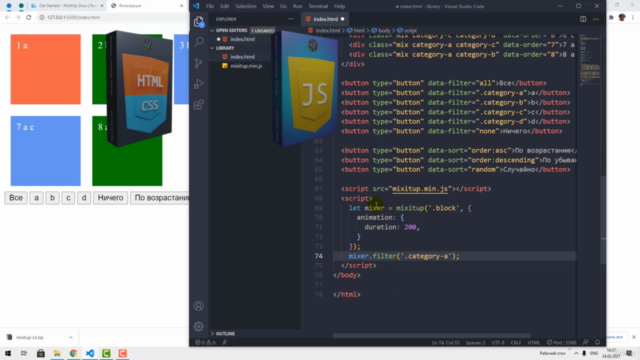
Task: Open the View menu
Action: (x=268, y=6)
